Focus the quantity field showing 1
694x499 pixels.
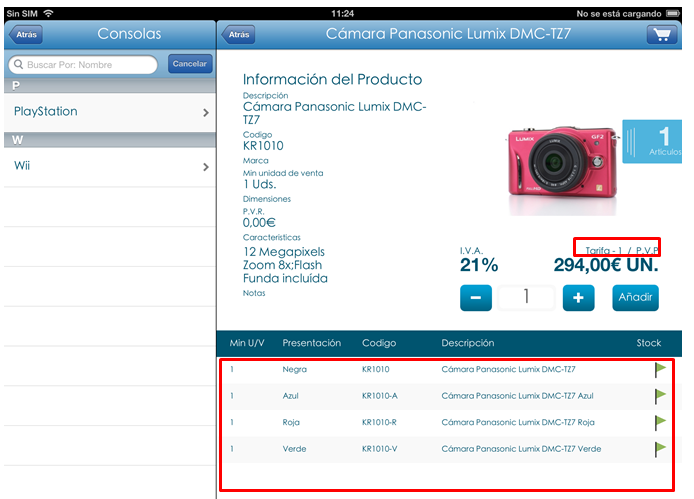[x=527, y=298]
